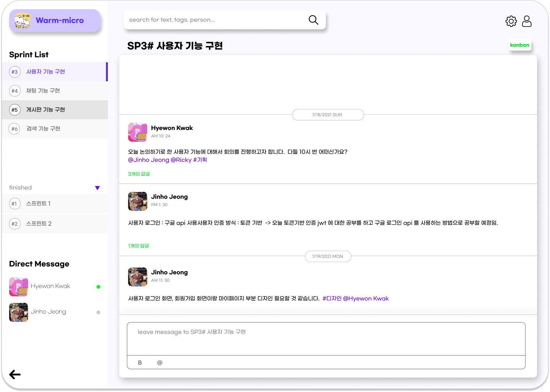Image resolution: width=550 pixels, height=392 pixels.
Task: Click the @Ricky mention
Action: pyautogui.click(x=181, y=160)
